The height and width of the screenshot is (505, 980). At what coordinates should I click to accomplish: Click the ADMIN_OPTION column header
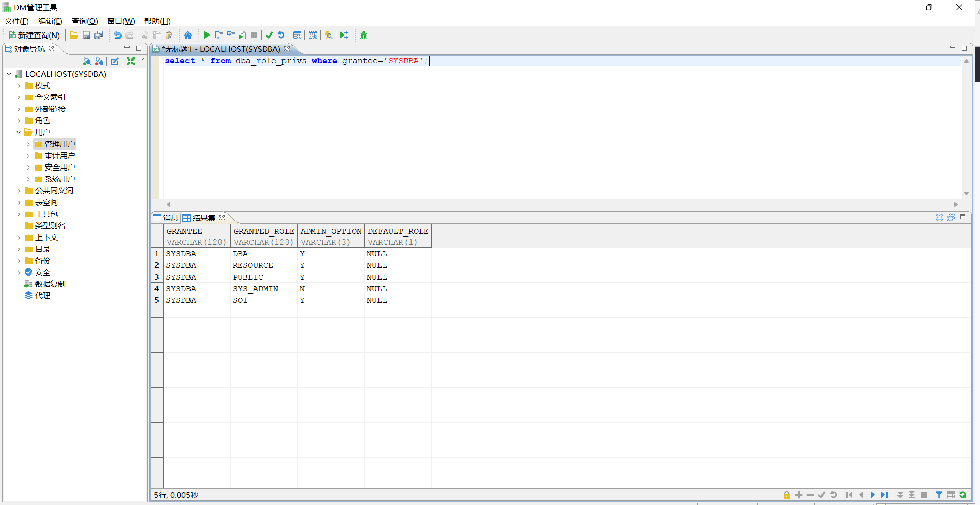coord(331,236)
